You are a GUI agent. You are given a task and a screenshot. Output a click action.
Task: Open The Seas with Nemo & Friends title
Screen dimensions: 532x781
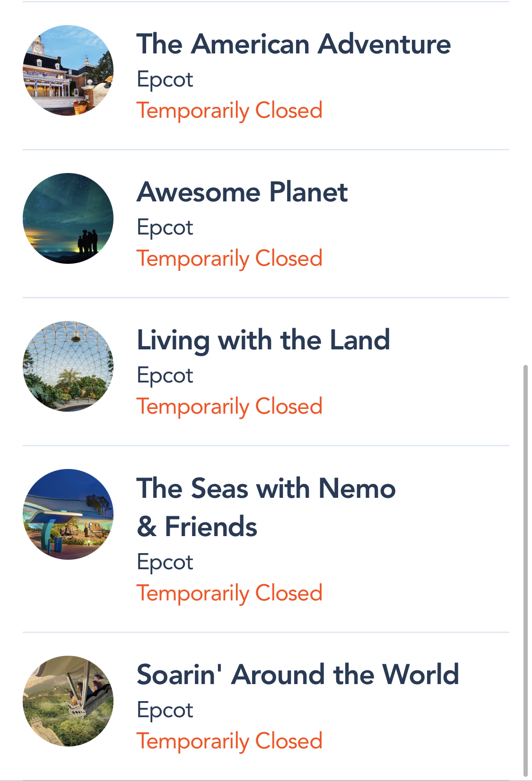(x=266, y=507)
